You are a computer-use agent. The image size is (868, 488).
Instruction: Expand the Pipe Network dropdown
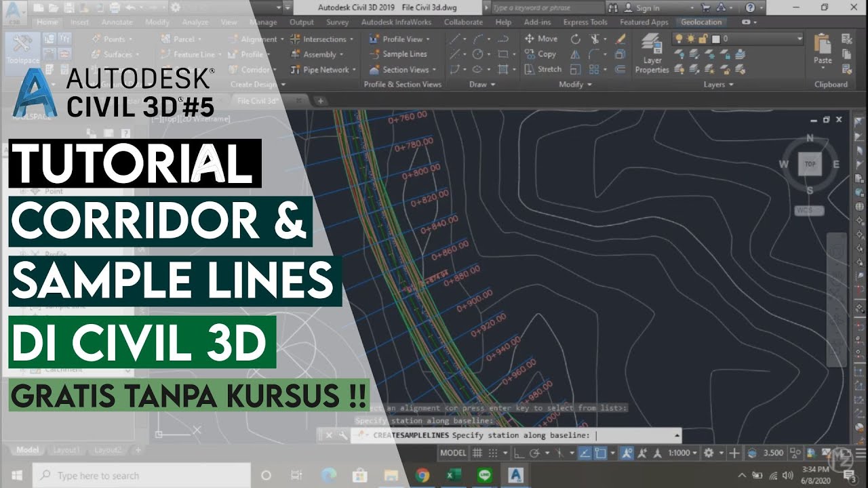tap(355, 69)
